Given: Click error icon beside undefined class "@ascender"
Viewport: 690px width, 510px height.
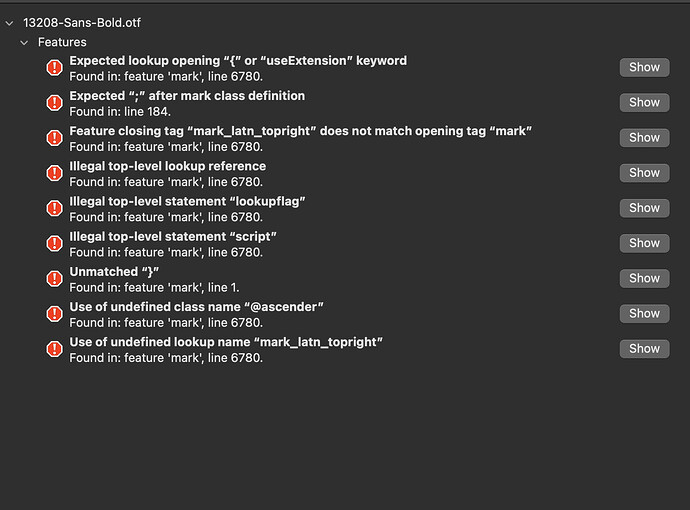Looking at the screenshot, I should coord(54,314).
